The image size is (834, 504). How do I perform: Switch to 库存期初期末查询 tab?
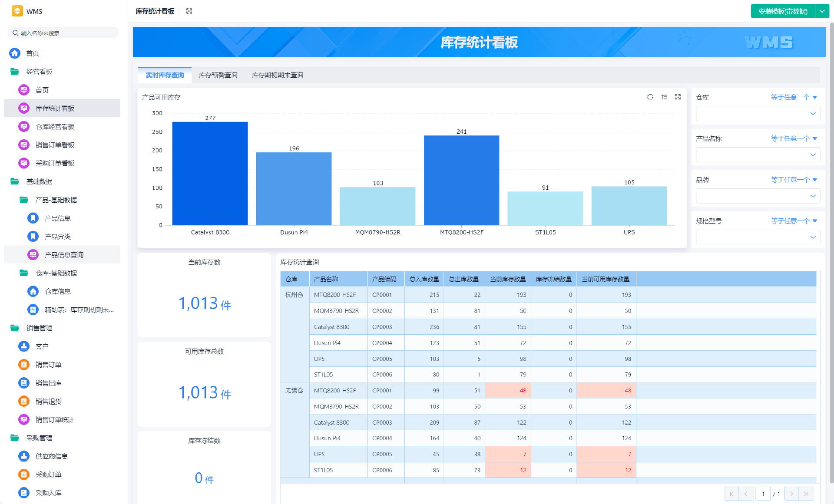coord(278,75)
